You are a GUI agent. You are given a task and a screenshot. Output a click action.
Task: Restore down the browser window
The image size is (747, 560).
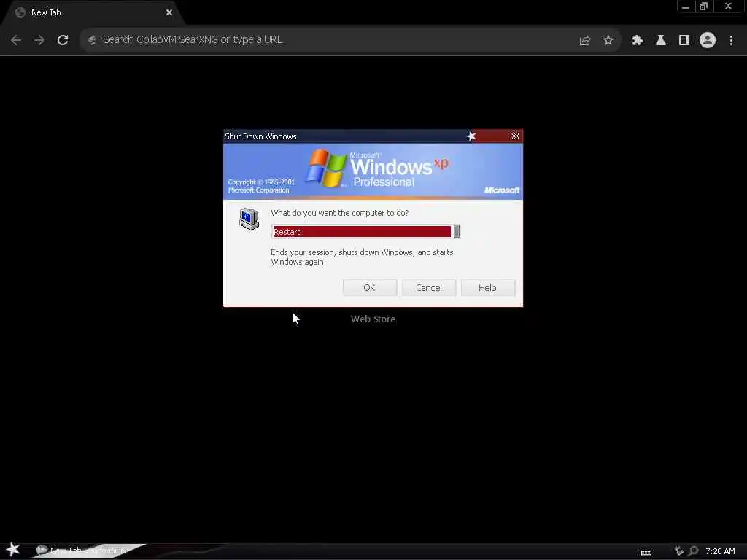pyautogui.click(x=704, y=7)
